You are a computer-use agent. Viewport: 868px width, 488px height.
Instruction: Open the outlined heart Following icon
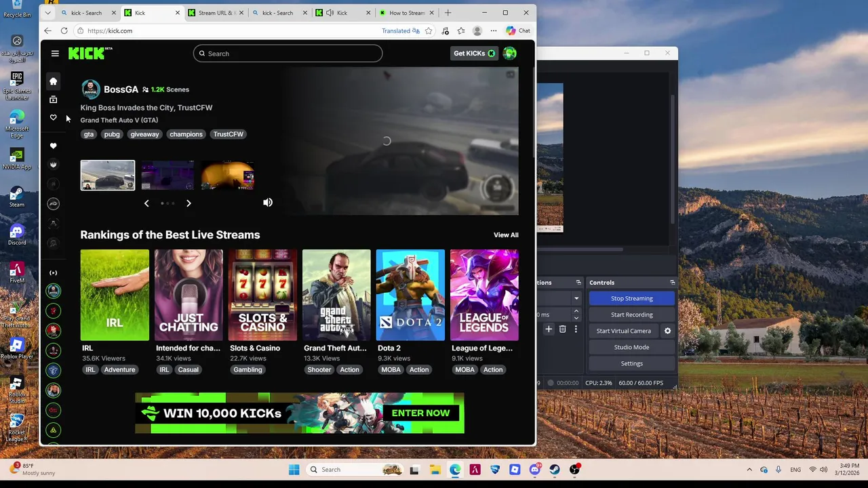(53, 118)
